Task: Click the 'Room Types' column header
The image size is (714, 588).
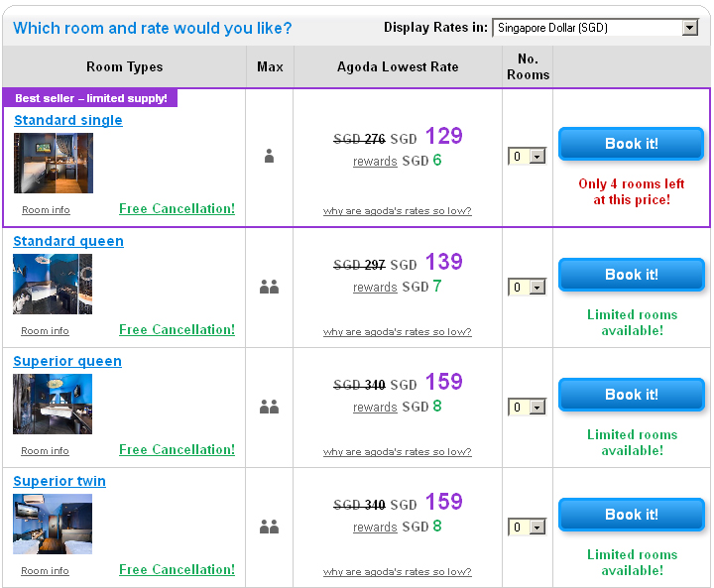Action: click(x=124, y=67)
